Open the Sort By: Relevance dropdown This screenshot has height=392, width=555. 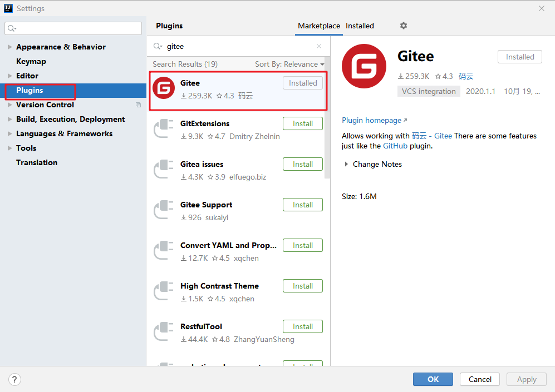click(289, 64)
